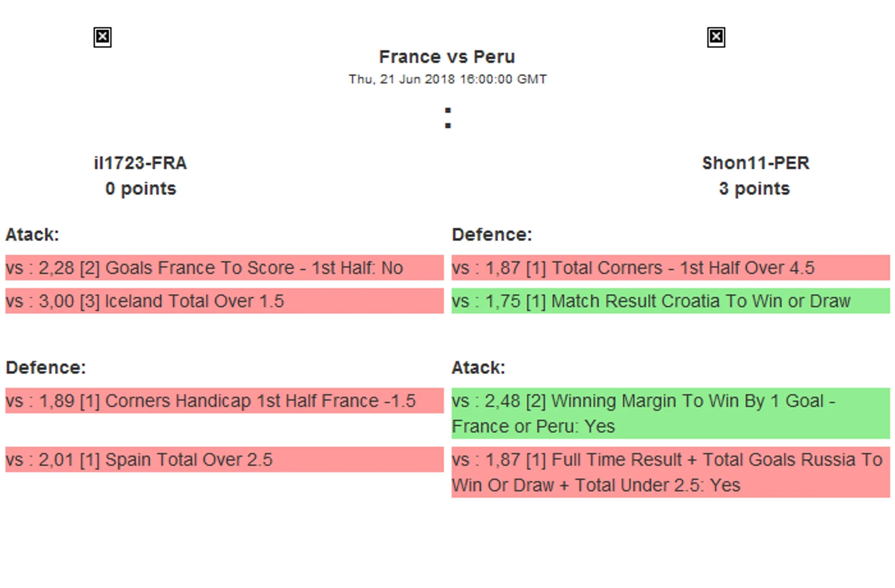Select Corners Handicap 1st Half France -1.5 bet
Viewport: 895px width, 588px height.
pos(224,401)
